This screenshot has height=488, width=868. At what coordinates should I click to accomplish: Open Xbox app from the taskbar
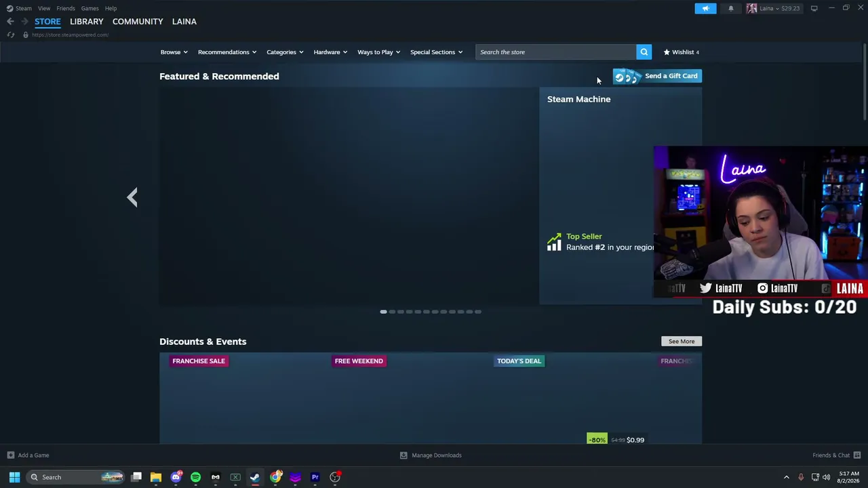pyautogui.click(x=235, y=477)
